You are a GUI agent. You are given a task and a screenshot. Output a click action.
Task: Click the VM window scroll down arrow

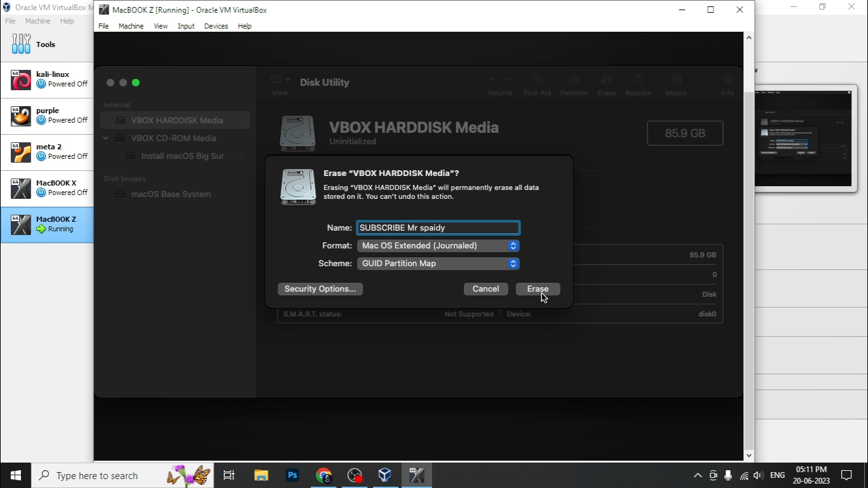pos(749,455)
